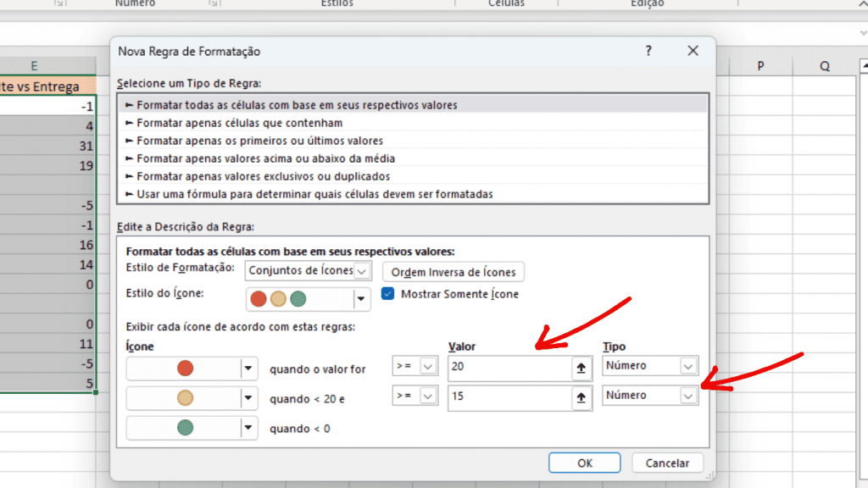Open the first >= operator dropdown
868x488 pixels.
428,365
